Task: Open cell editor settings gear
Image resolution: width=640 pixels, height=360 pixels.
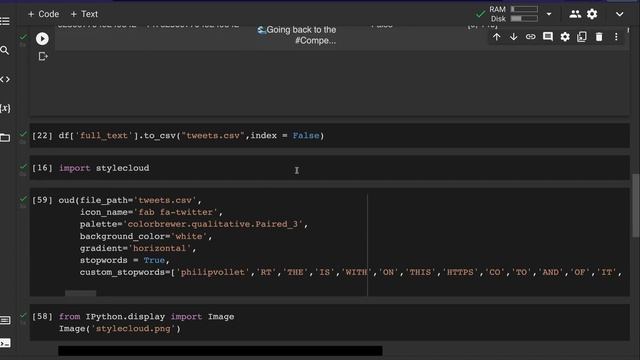Action: pos(565,37)
